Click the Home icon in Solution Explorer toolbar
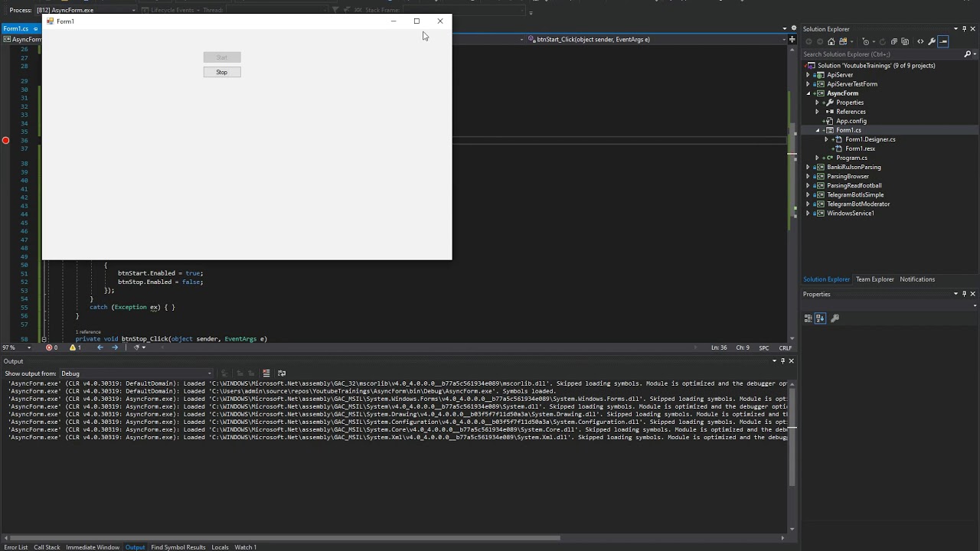Viewport: 980px width, 551px height. 831,41
